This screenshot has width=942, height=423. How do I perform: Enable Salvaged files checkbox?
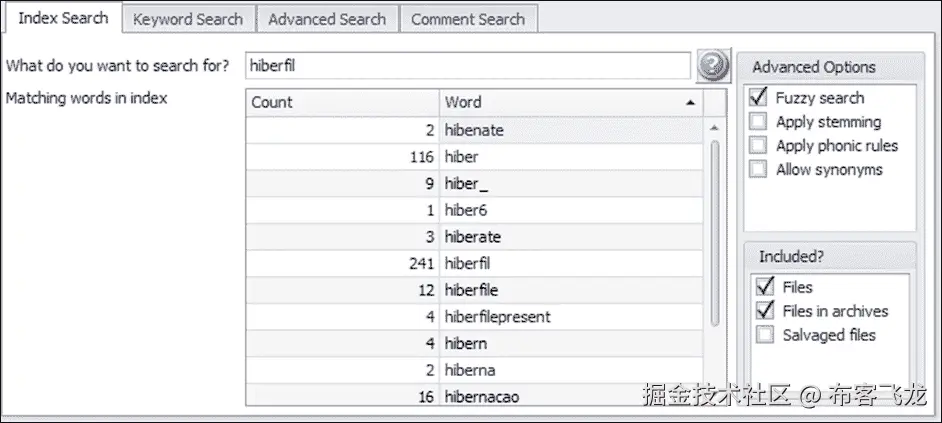coord(766,335)
